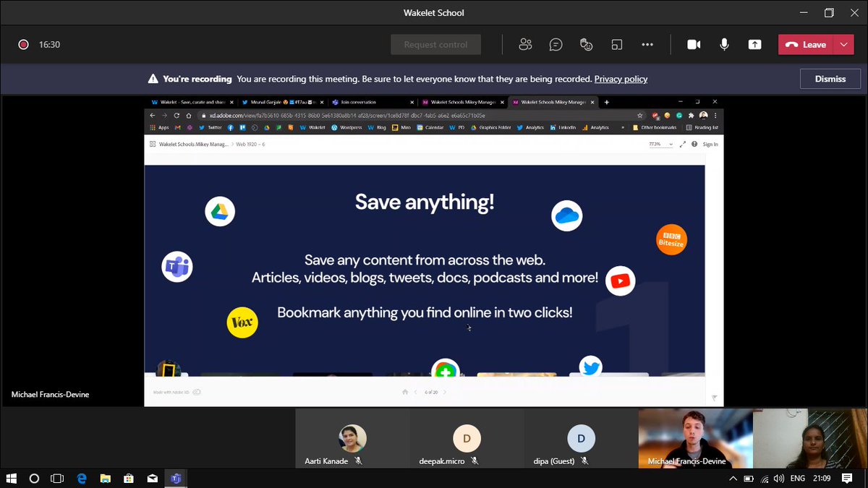Open the Action Center notifications icon
The image size is (868, 488).
click(847, 479)
